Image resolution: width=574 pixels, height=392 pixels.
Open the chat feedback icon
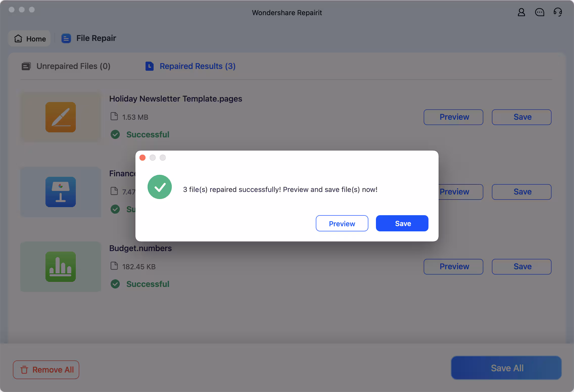pyautogui.click(x=539, y=12)
